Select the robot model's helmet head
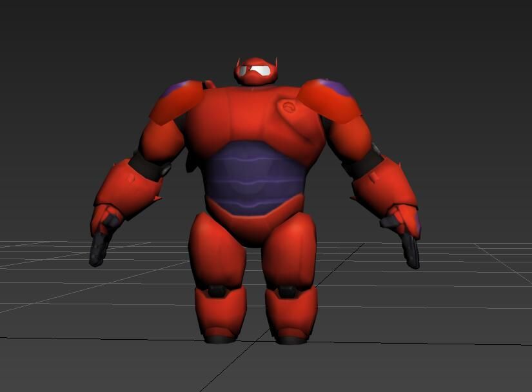 pos(256,71)
